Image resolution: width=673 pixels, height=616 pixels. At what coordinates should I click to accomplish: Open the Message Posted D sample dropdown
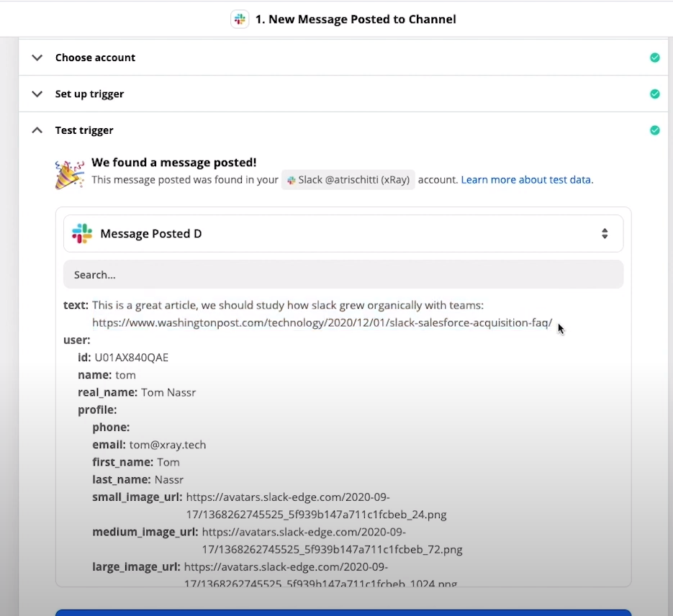[x=343, y=233]
